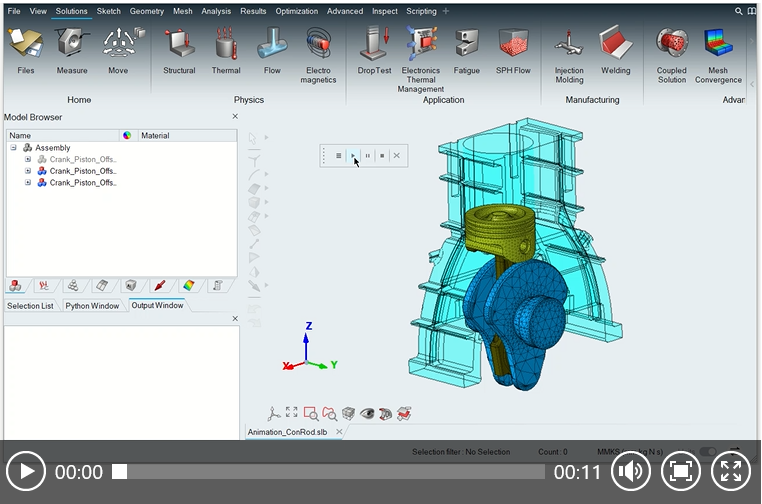Open the SPH Flow application
This screenshot has width=762, height=504.
(513, 50)
